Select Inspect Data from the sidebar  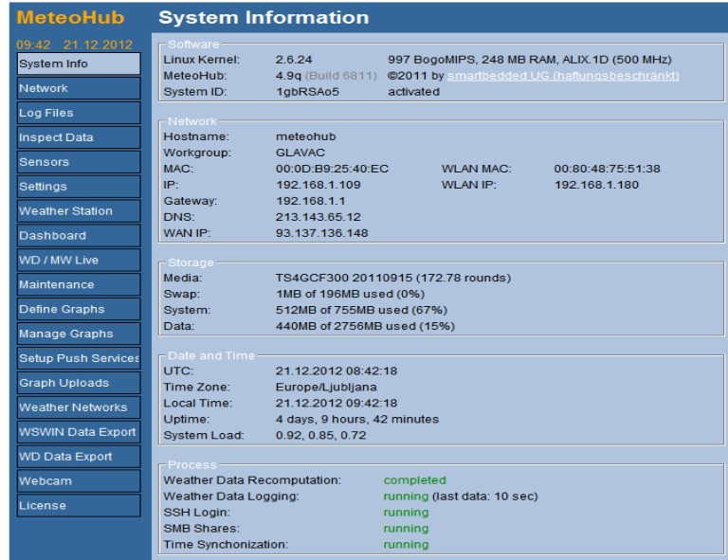click(x=78, y=137)
